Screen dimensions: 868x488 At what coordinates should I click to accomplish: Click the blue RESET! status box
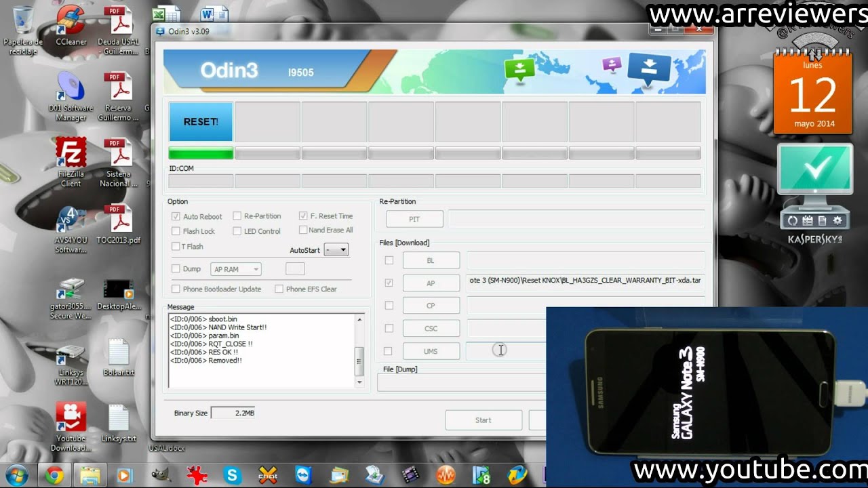pos(201,122)
